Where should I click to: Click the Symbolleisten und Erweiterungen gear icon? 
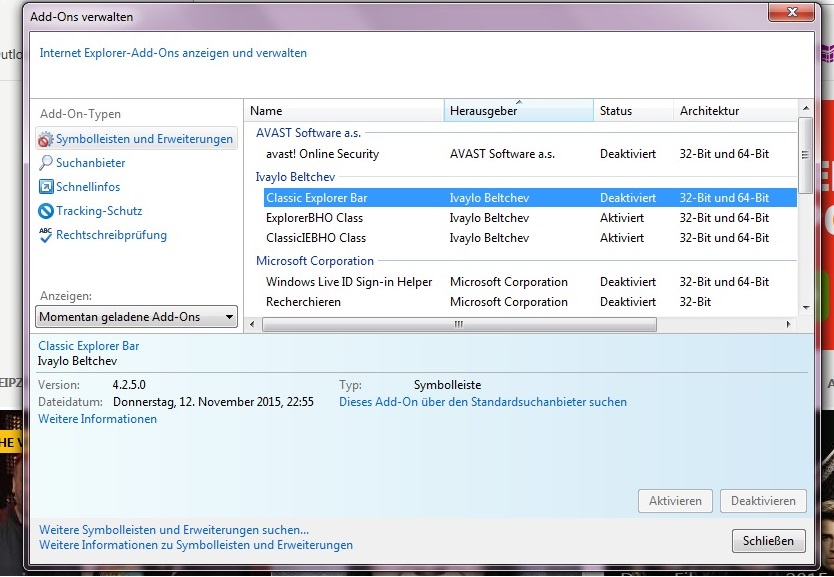tap(46, 139)
